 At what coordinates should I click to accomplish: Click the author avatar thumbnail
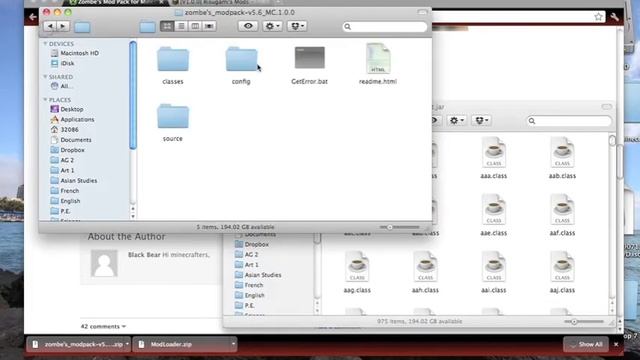click(104, 263)
